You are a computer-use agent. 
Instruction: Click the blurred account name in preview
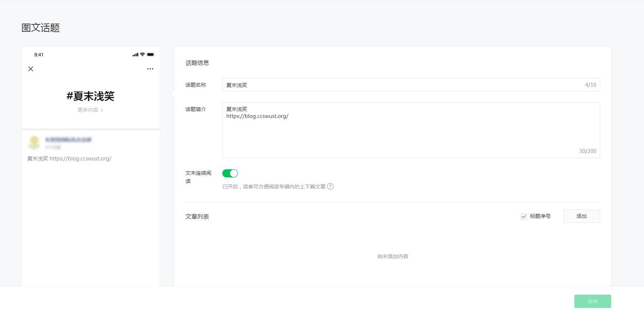tap(68, 140)
